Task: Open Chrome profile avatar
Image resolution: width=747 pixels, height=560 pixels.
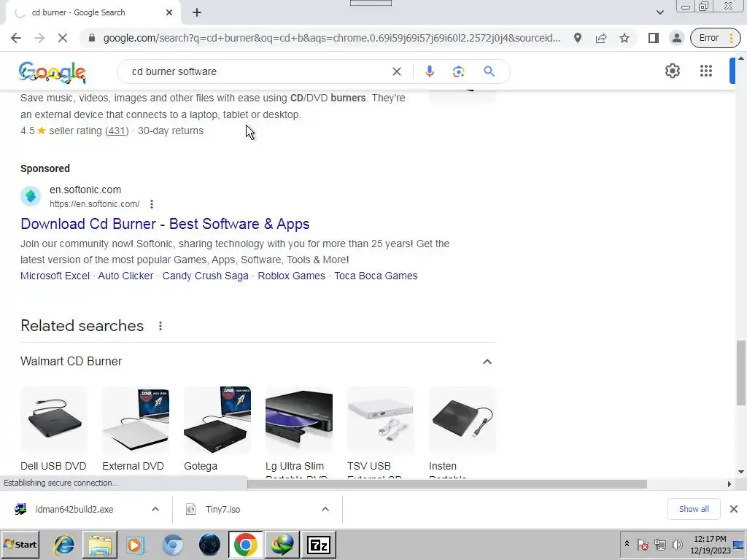Action: [676, 38]
